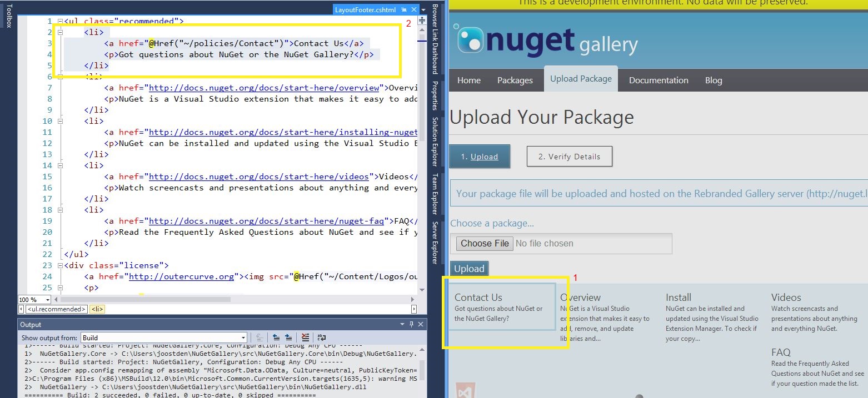Screen dimensions: 868x398
Task: Click the editor horizontal scroll right arrow
Action: coord(413,300)
